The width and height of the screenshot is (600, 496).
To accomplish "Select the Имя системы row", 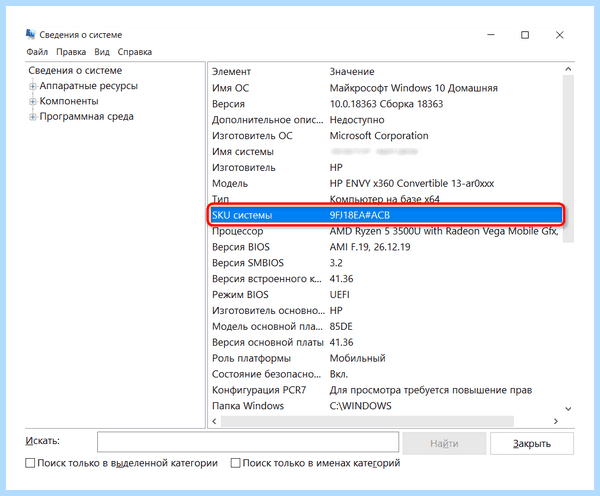I will pos(386,152).
